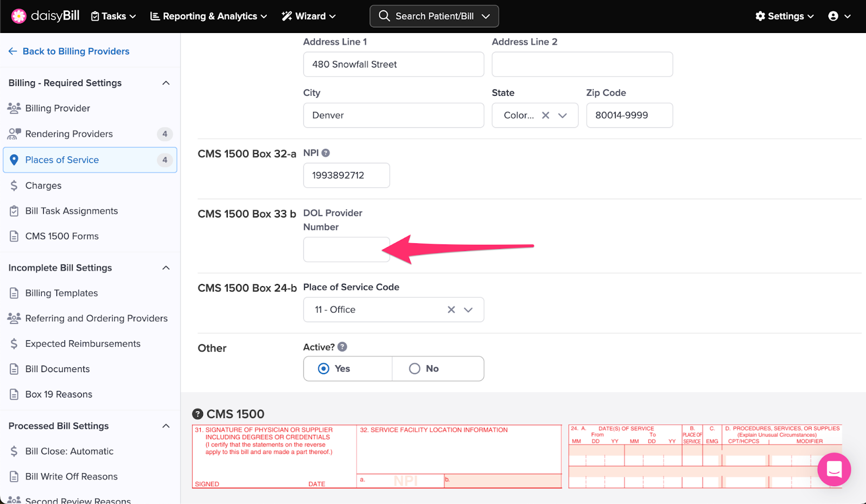Image resolution: width=866 pixels, height=504 pixels.
Task: Open Rendering Providers in sidebar
Action: (x=69, y=134)
